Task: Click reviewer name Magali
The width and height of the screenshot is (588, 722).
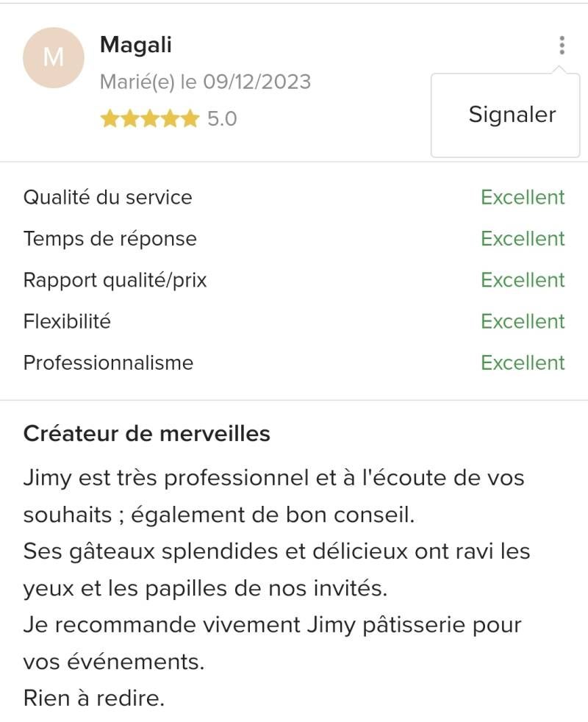Action: click(135, 45)
